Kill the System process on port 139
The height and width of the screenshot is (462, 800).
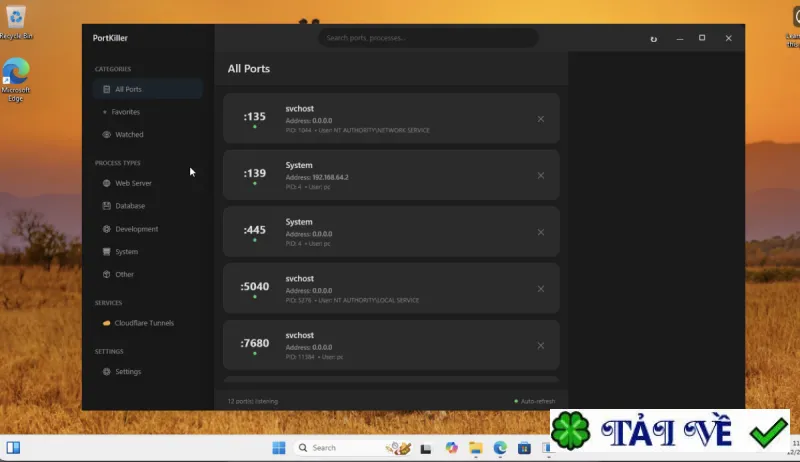[540, 175]
